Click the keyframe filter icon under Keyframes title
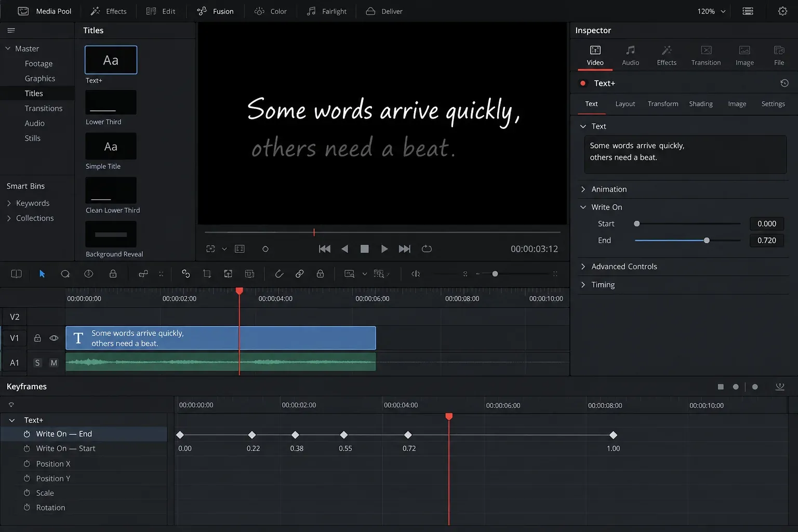 [x=11, y=405]
